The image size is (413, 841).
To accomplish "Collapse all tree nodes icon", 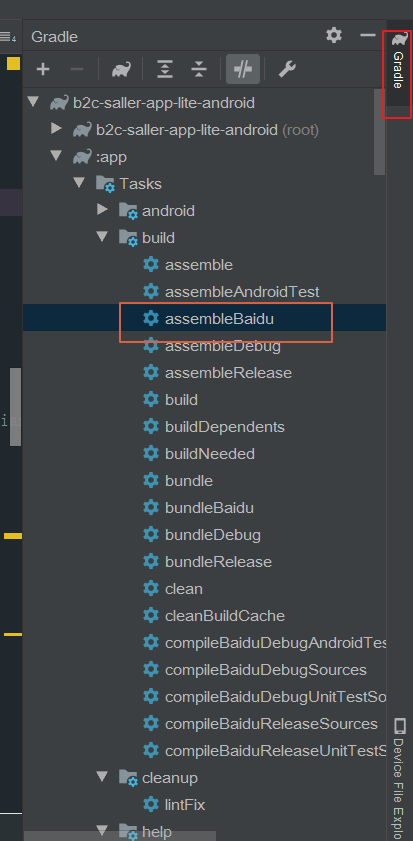I will 199,69.
